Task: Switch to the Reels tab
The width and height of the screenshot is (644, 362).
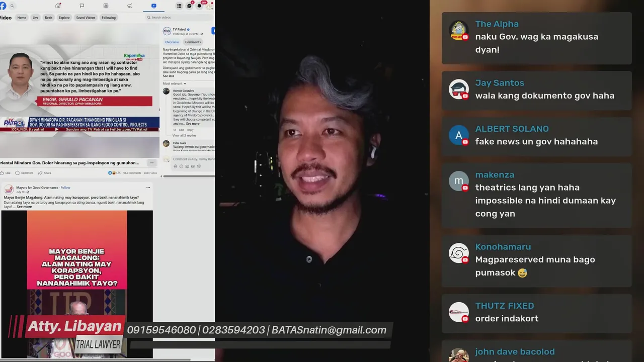Action: pos(48,18)
